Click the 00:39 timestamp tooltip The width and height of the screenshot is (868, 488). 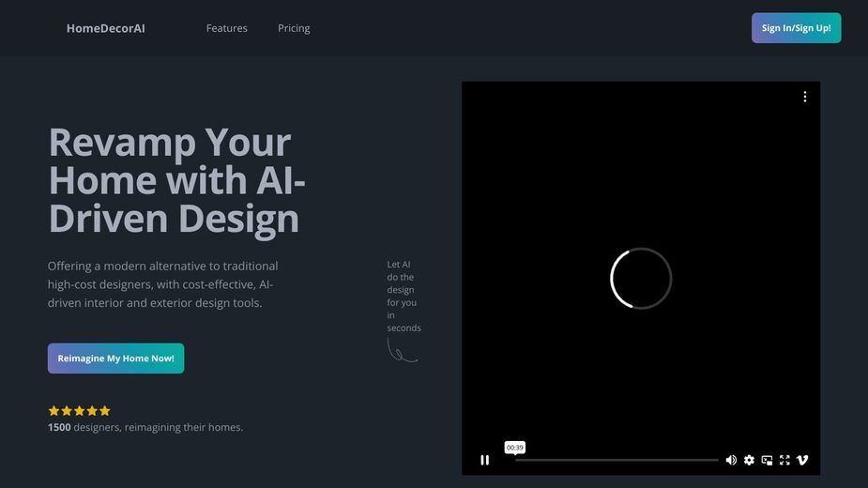click(515, 448)
